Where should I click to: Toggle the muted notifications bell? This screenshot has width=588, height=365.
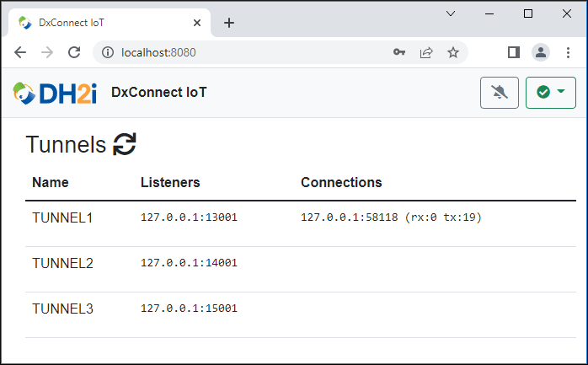point(499,93)
